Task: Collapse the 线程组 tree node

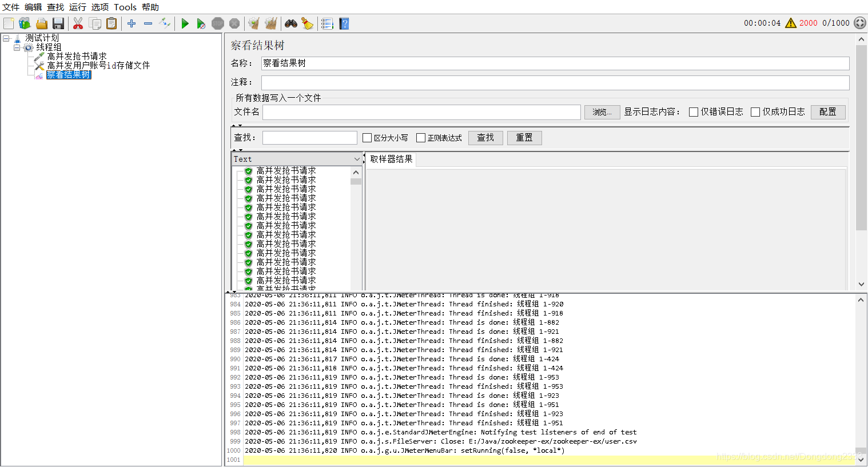Action: 17,47
